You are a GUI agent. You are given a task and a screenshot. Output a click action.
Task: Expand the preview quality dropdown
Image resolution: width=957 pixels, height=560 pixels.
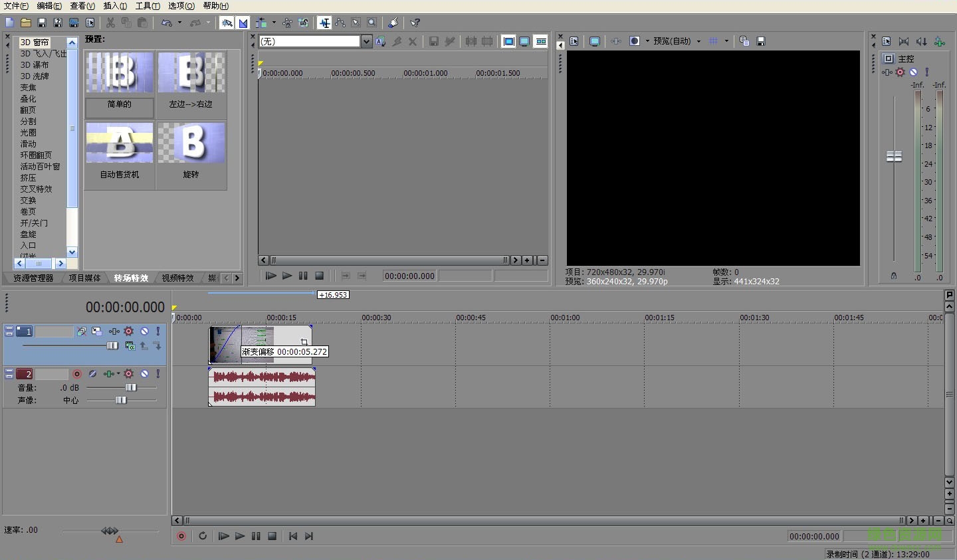coord(698,41)
